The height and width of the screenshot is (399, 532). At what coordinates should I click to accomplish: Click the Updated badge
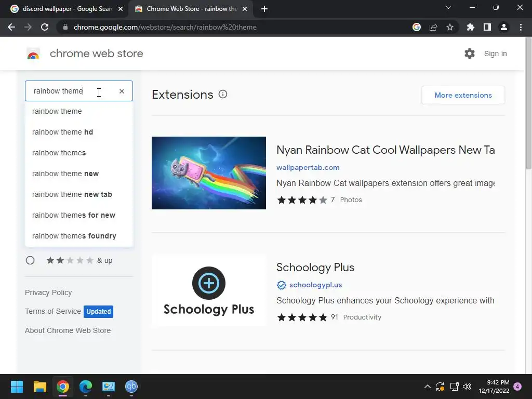tap(98, 312)
